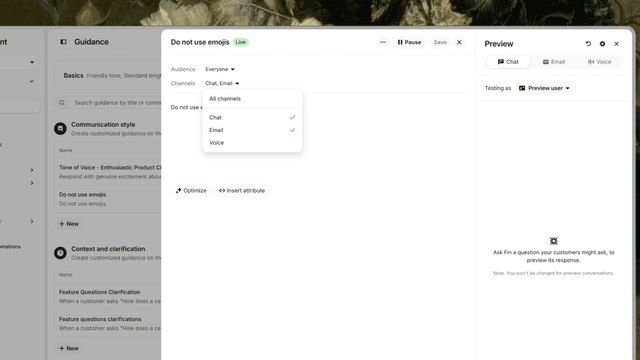640x360 pixels.
Task: Switch preview to Chat tab
Action: [x=508, y=62]
